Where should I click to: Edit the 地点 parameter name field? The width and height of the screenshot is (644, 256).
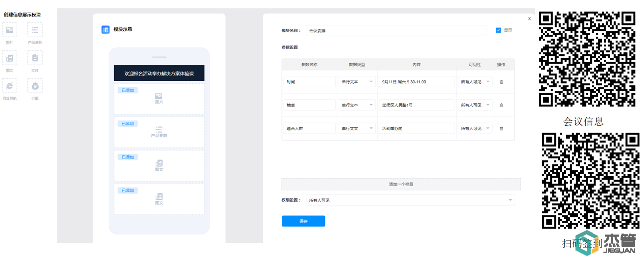[309, 105]
